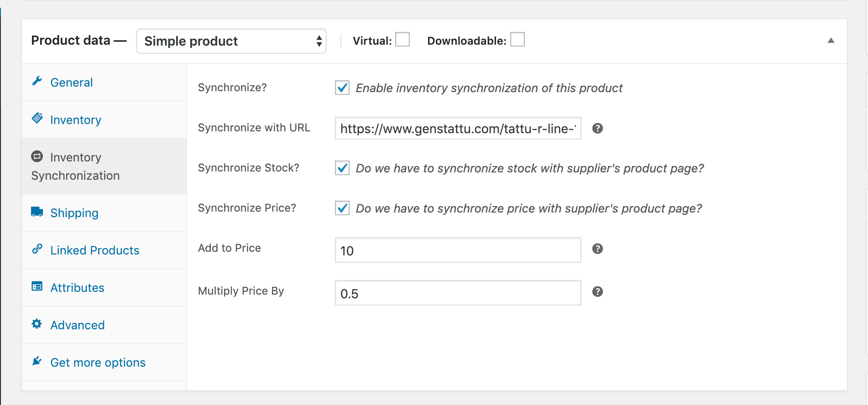Disable inventory synchronization of this product
The width and height of the screenshot is (868, 405).
click(342, 88)
